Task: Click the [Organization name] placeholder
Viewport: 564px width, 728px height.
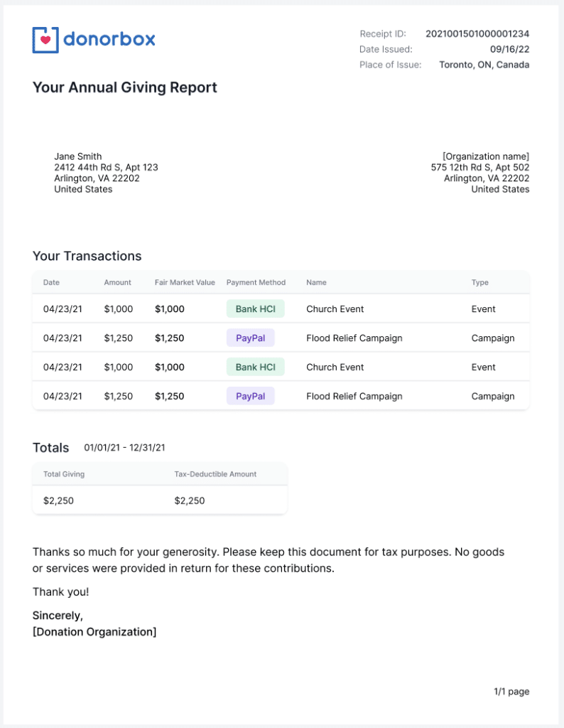Action: [486, 156]
